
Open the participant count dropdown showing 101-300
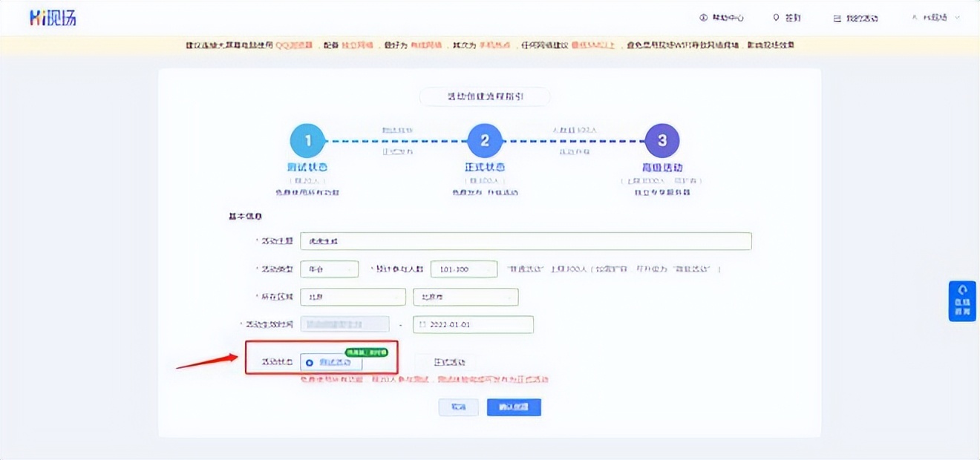464,269
